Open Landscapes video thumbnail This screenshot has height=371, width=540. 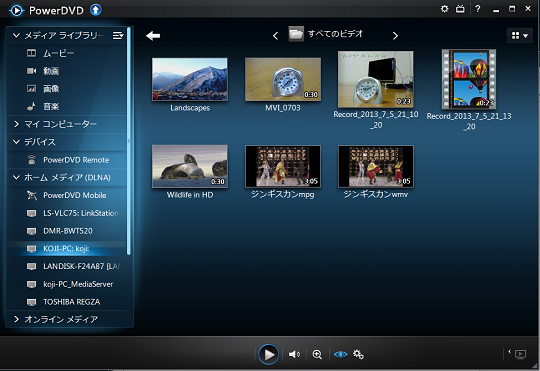(x=190, y=79)
